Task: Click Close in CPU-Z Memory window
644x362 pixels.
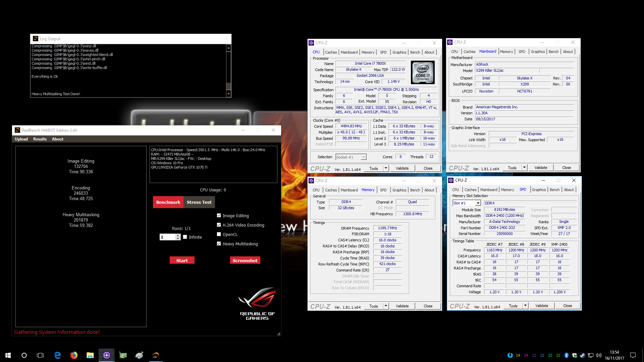Action: pos(428,306)
